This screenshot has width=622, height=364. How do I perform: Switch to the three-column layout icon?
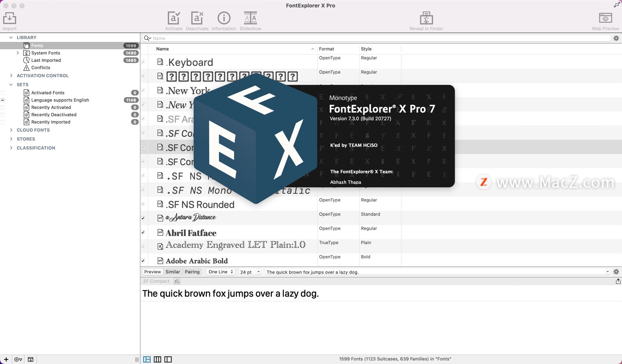click(x=157, y=359)
